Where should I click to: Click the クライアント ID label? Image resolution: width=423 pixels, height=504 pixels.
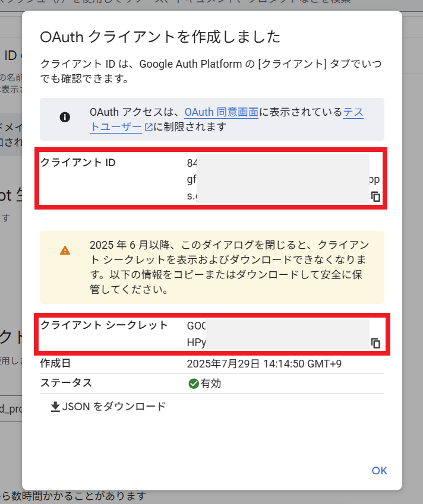78,163
